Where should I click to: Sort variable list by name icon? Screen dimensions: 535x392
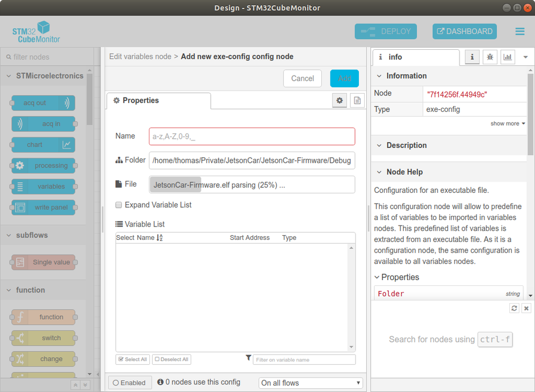(160, 238)
